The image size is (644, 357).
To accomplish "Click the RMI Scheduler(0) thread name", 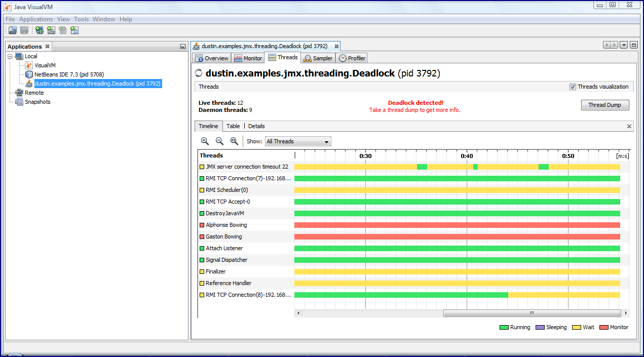I will 226,190.
